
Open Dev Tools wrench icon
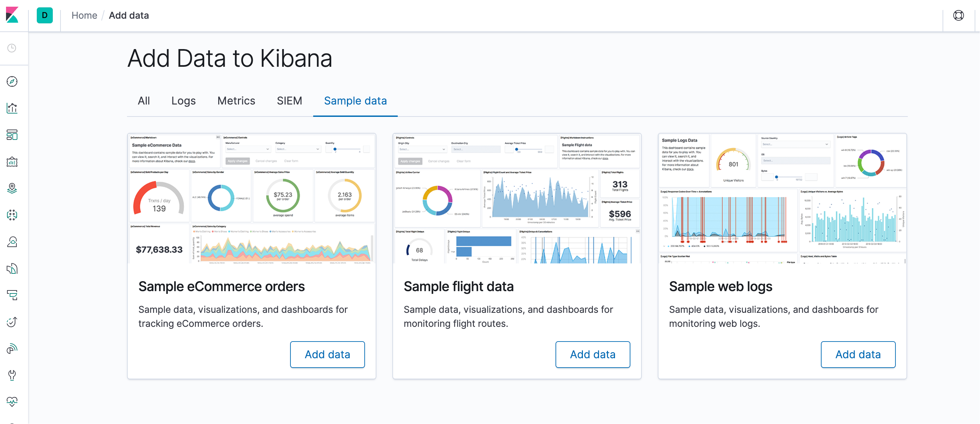[x=12, y=375]
